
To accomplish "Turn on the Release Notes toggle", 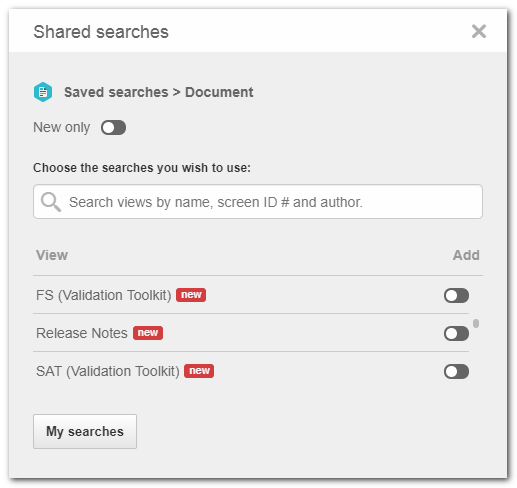I will [456, 333].
